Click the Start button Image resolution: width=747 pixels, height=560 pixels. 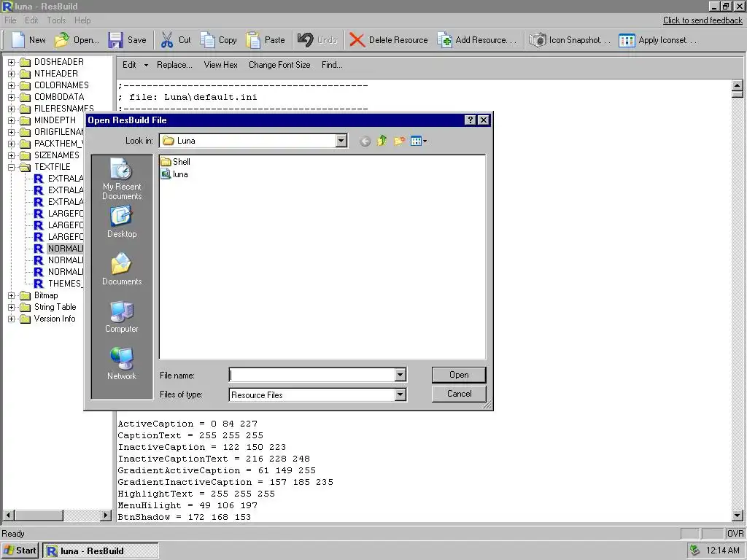pyautogui.click(x=20, y=551)
